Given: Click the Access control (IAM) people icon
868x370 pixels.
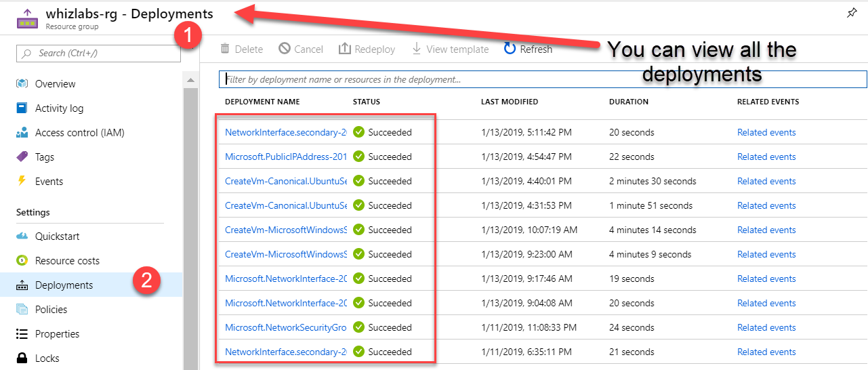Looking at the screenshot, I should 22,133.
